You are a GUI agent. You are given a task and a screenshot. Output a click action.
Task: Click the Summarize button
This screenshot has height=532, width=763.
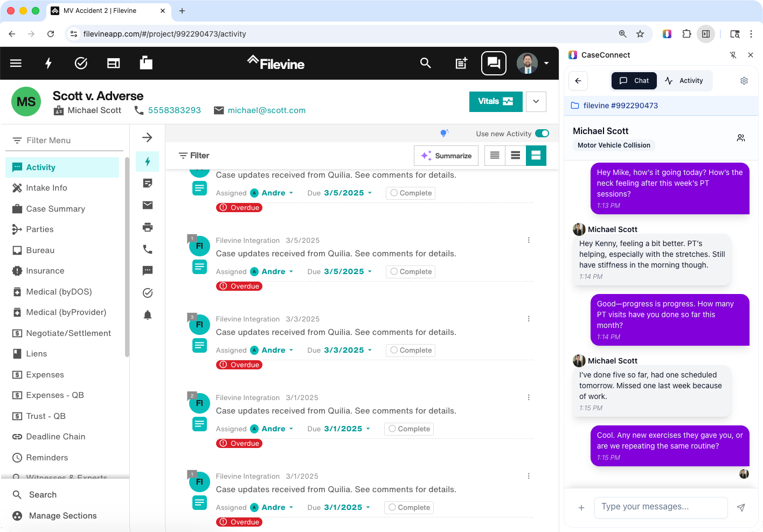tap(446, 156)
